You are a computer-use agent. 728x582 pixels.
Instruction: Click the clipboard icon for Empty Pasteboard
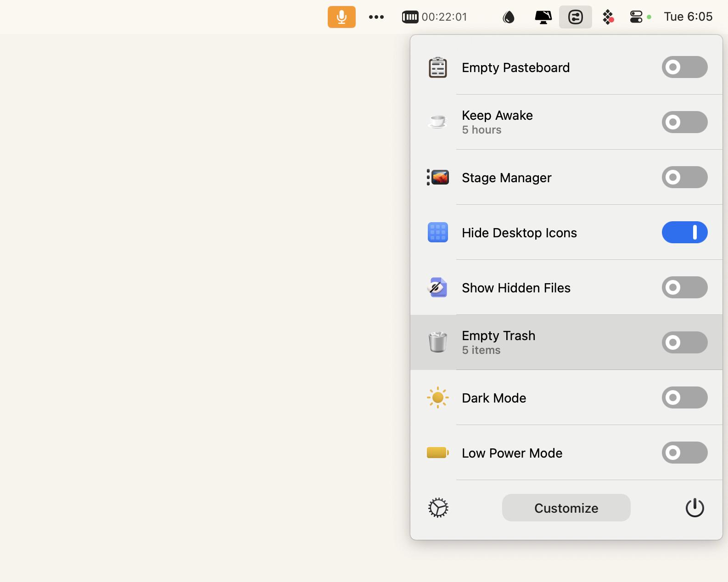(x=438, y=67)
